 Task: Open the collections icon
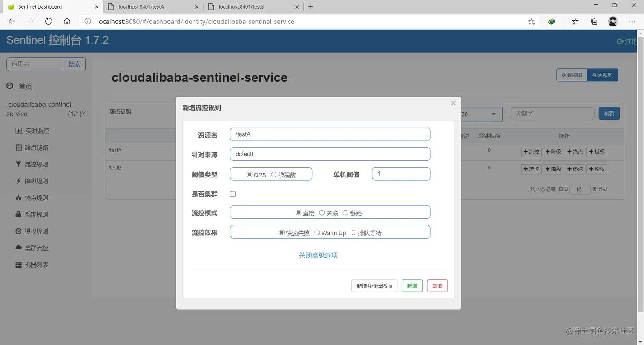point(594,21)
